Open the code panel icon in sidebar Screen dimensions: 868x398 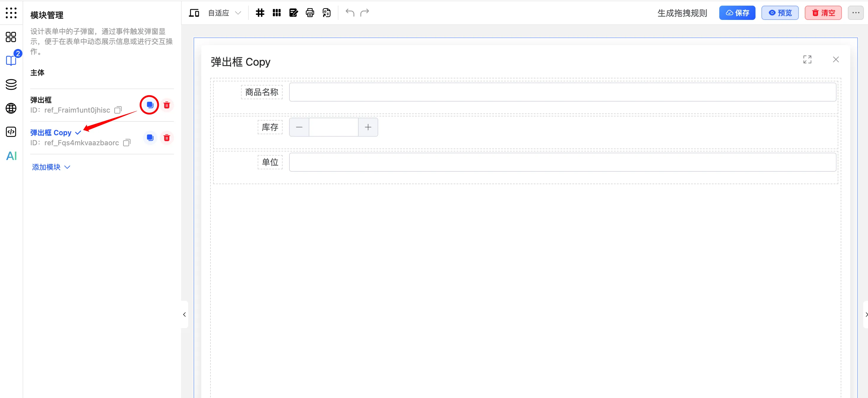[x=11, y=132]
